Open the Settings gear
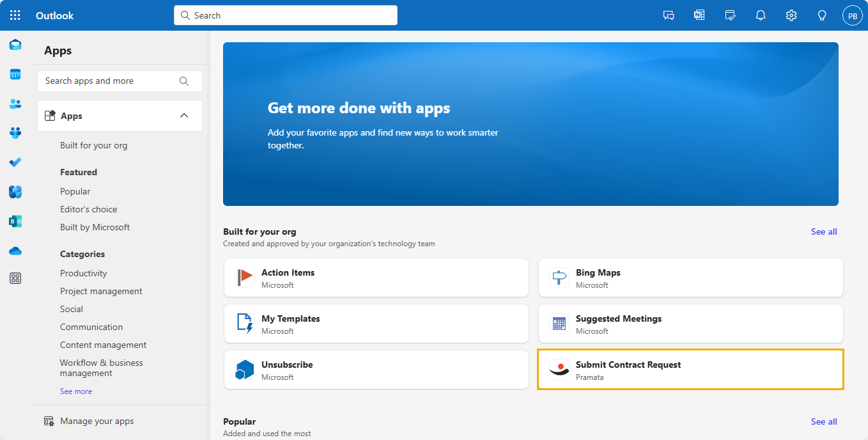This screenshot has height=440, width=868. [791, 15]
